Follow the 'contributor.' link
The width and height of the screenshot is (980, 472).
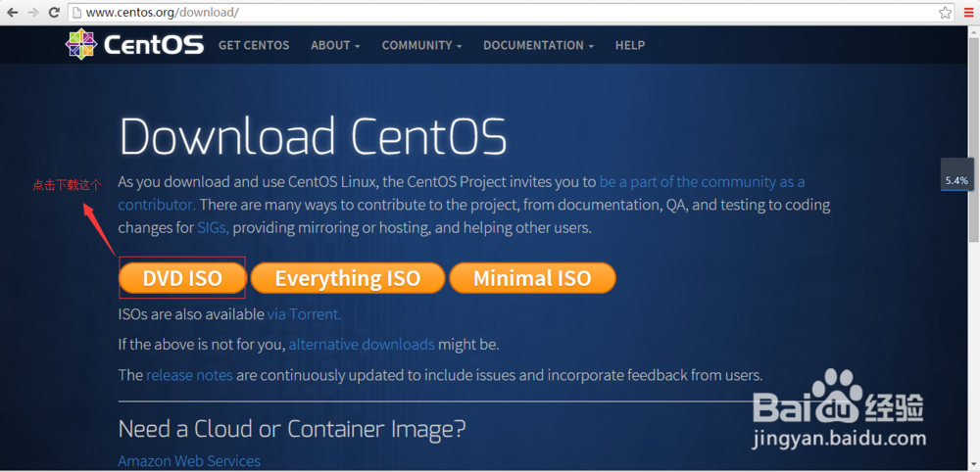pos(157,205)
